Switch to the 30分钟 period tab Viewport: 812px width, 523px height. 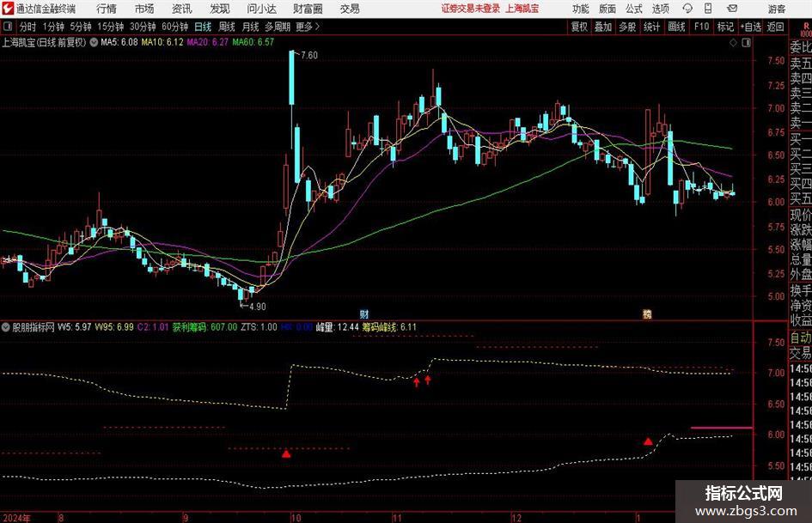pyautogui.click(x=143, y=27)
